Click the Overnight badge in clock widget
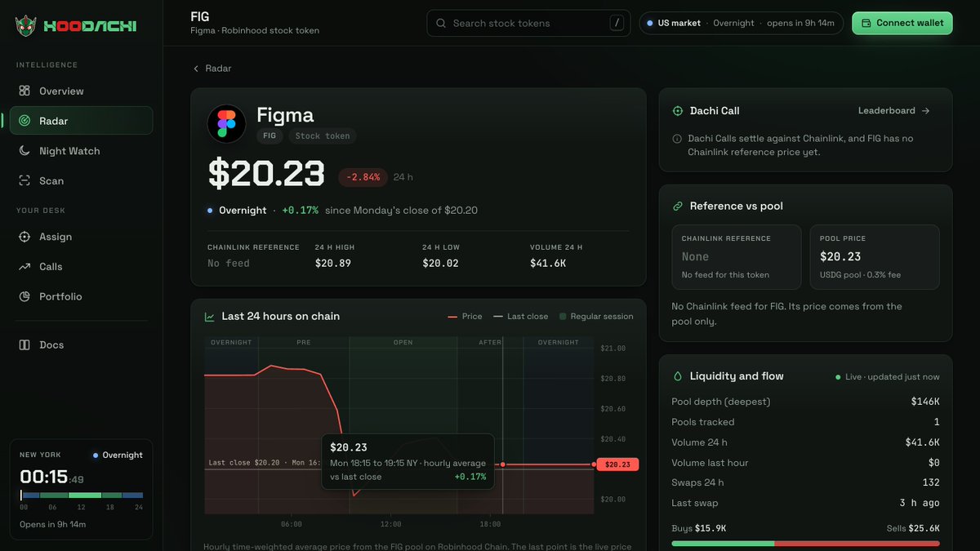 tap(118, 455)
